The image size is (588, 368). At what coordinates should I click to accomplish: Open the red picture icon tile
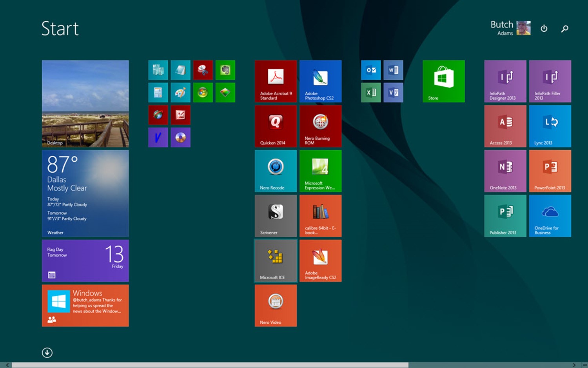180,115
